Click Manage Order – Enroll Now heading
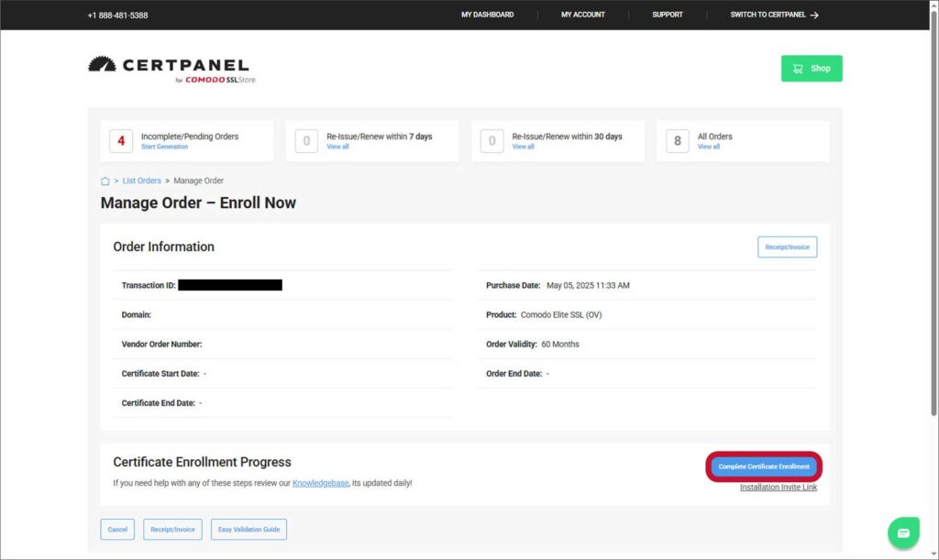The image size is (939, 560). coord(198,203)
